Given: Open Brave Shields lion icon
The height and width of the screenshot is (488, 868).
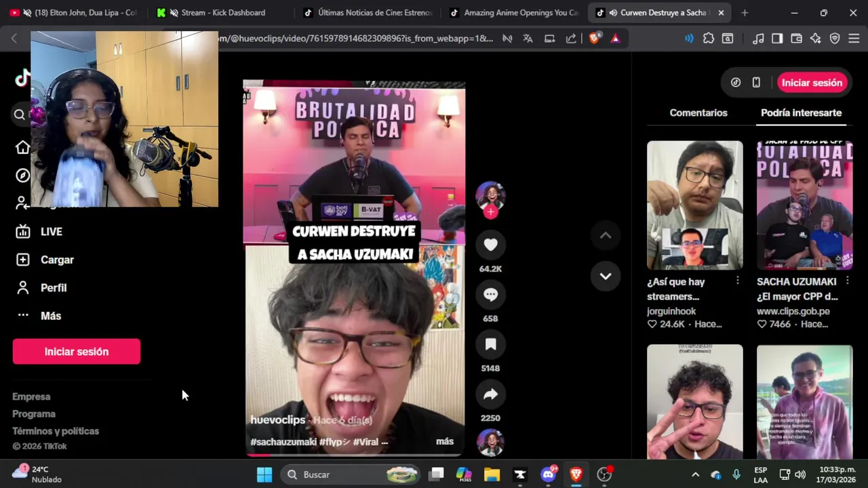Looking at the screenshot, I should (x=595, y=39).
